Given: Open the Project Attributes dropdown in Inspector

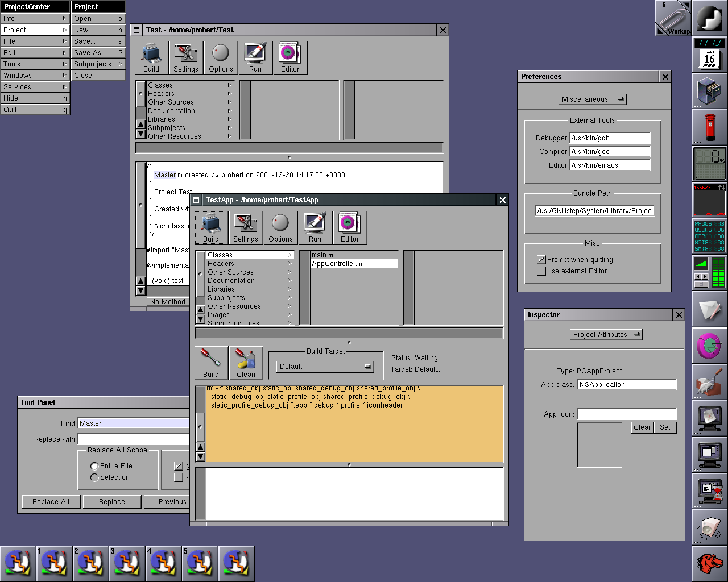Looking at the screenshot, I should tap(606, 335).
